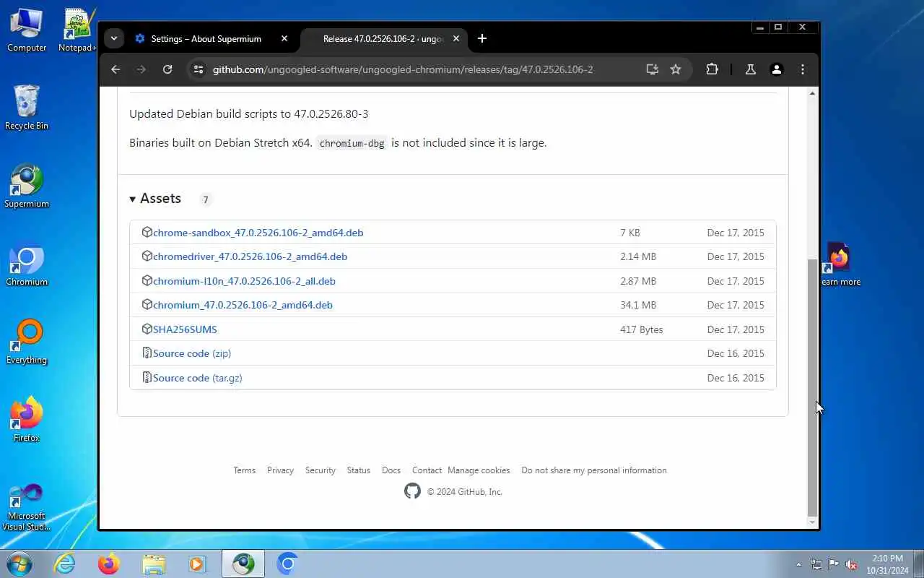This screenshot has width=924, height=578.
Task: Open the tab search dropdown arrow
Action: 114,38
